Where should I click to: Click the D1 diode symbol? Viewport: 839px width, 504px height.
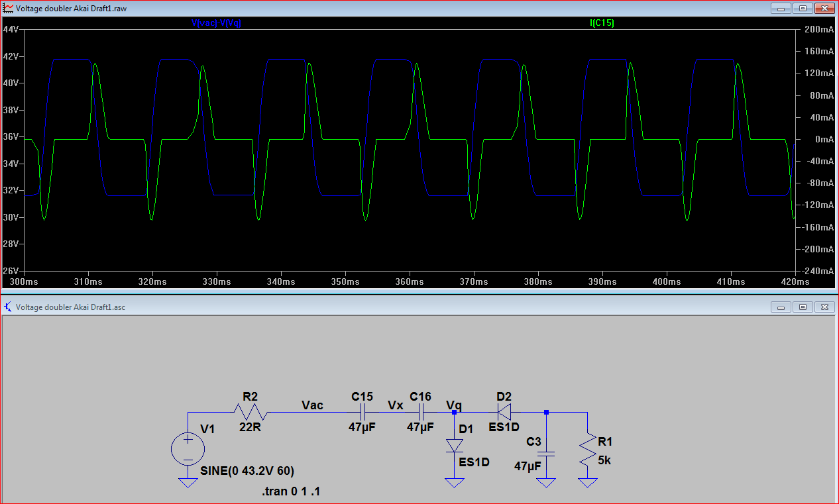point(454,444)
